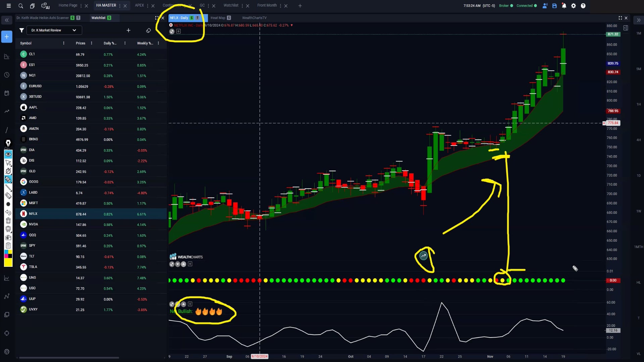Select the 1M timeframe button

point(639,33)
